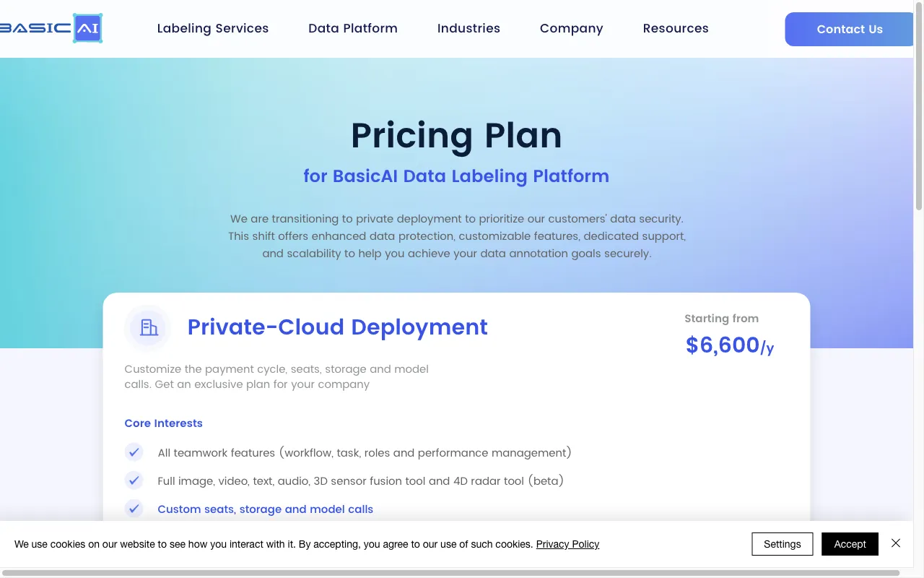
Task: Click the Private-Cloud Deployment heading
Action: point(338,327)
